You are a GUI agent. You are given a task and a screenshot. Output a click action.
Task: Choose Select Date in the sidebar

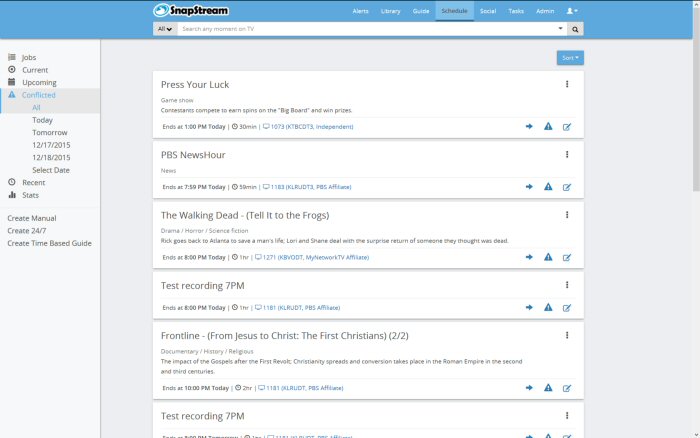click(51, 170)
